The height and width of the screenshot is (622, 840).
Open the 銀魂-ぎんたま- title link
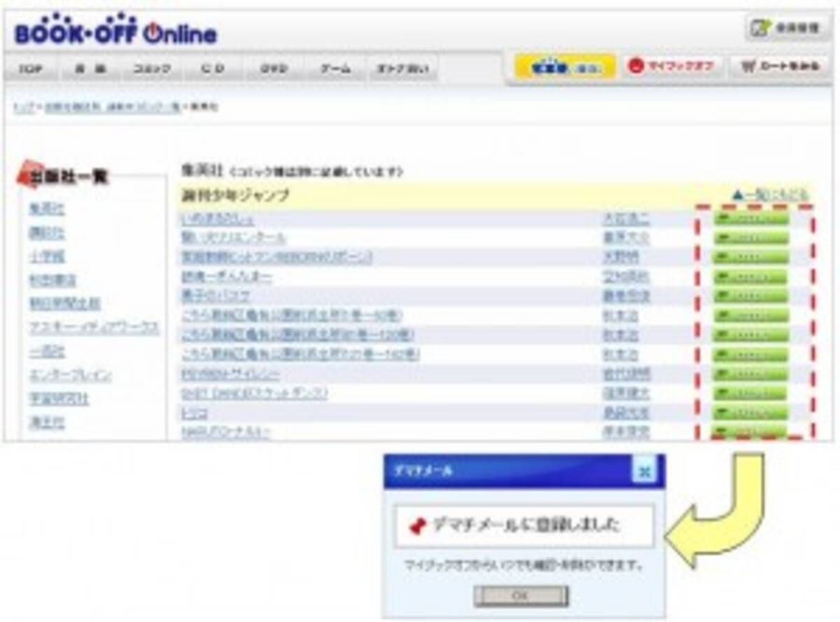227,277
